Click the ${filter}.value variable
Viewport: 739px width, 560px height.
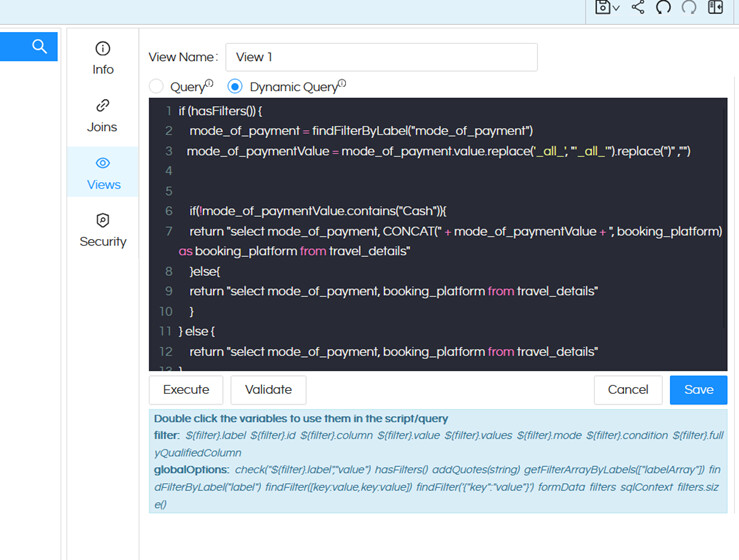(409, 436)
